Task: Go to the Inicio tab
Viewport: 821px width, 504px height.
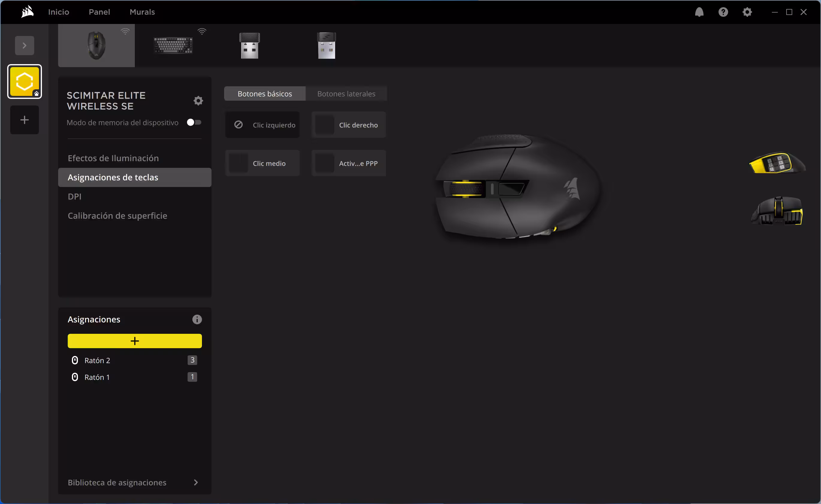Action: pyautogui.click(x=59, y=12)
